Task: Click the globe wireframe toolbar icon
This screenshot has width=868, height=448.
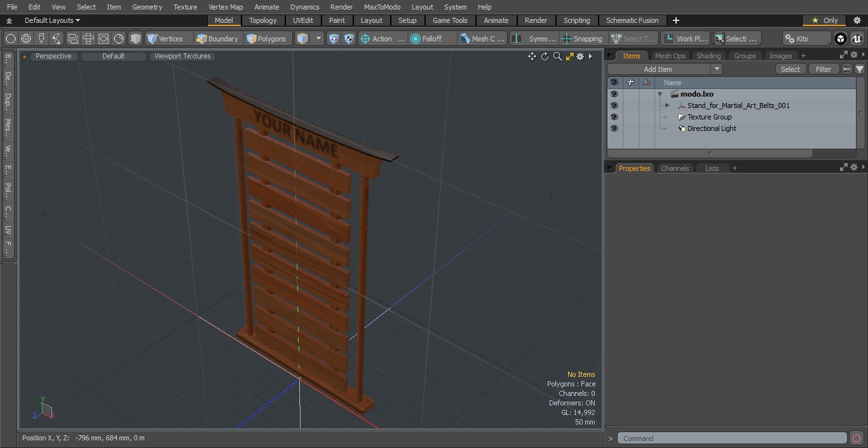Action: click(26, 39)
